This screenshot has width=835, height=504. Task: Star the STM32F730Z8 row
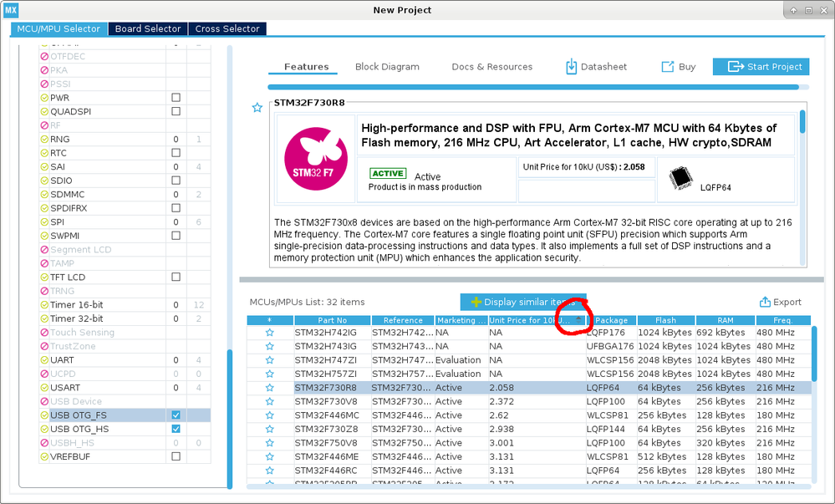[x=270, y=430]
